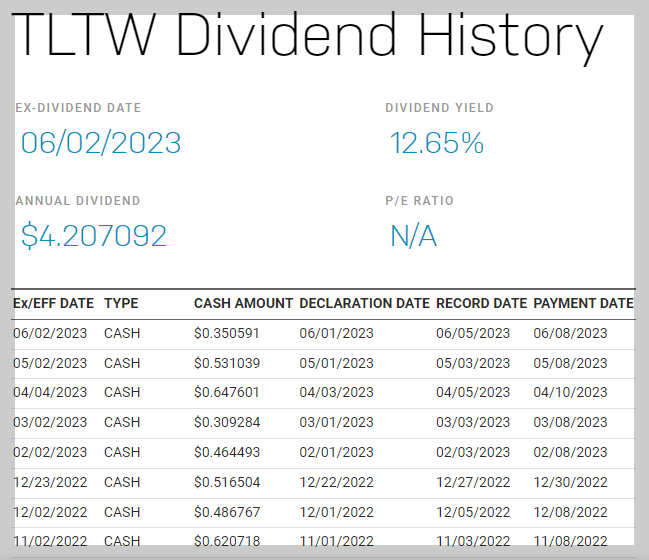Click payment date 12/08/2022
Screen dimensions: 649x560
point(570,512)
